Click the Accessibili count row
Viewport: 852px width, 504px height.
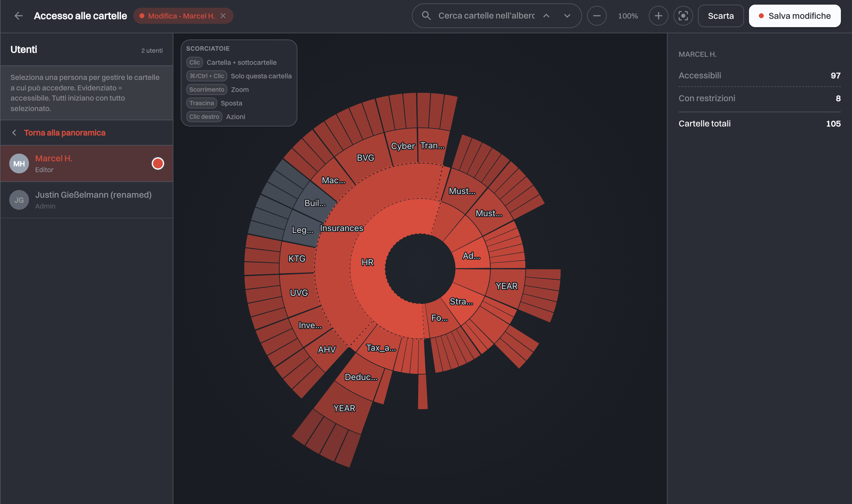[x=759, y=75]
